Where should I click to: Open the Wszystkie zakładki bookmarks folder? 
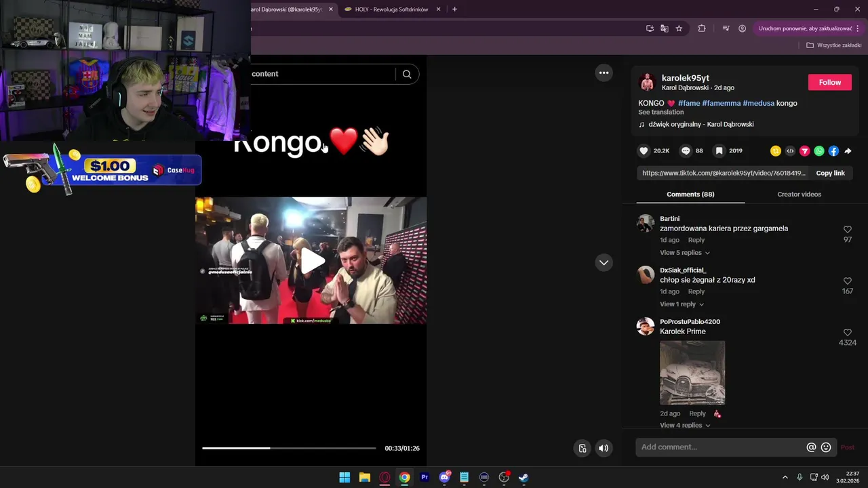pos(834,45)
